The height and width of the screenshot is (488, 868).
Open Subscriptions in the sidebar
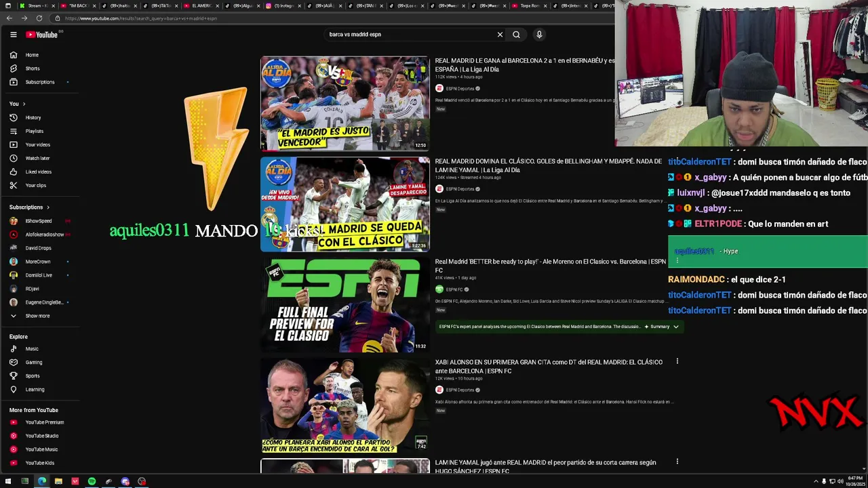coord(41,82)
